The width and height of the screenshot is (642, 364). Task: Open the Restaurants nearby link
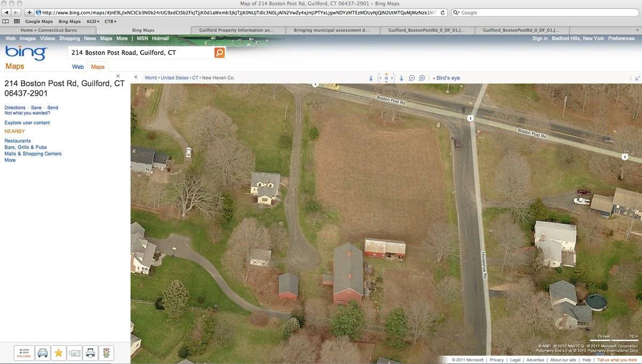click(18, 141)
